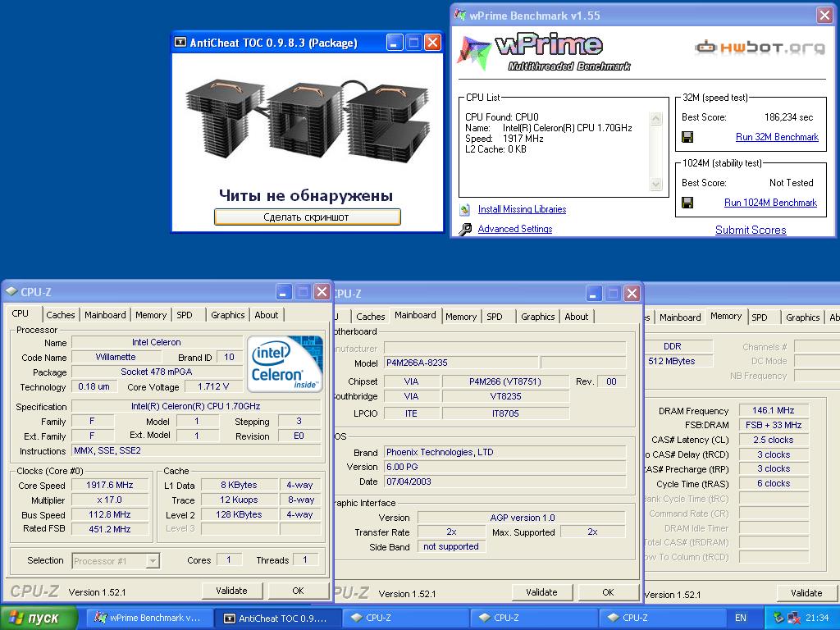This screenshot has width=840, height=630.
Task: Open Mainboard tab in first CPU-Z window
Action: (105, 315)
